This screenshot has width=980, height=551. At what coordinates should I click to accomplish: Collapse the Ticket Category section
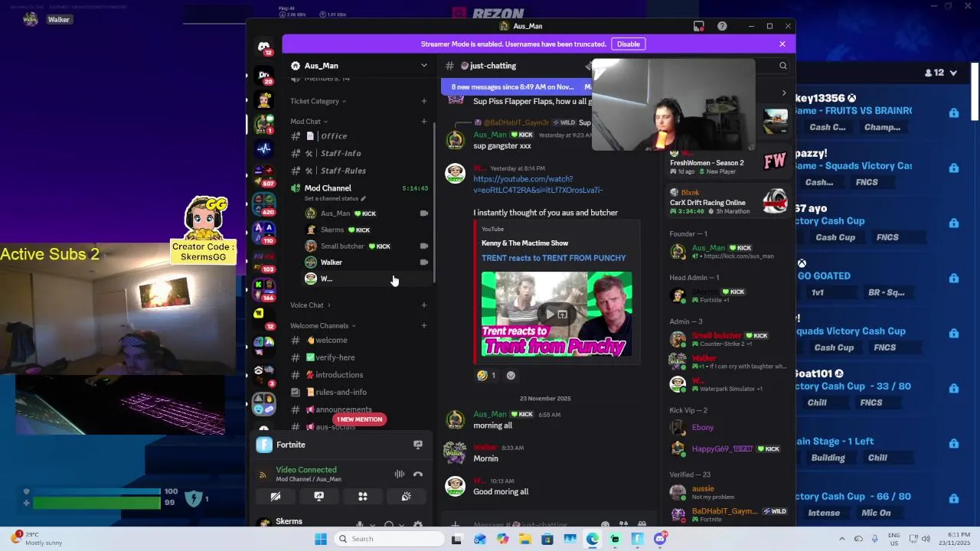tap(318, 101)
